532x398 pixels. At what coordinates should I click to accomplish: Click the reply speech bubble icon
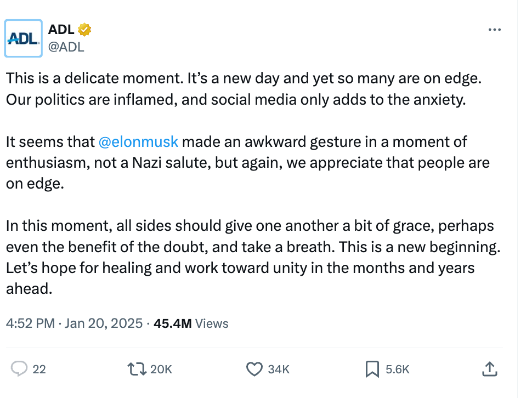point(19,369)
